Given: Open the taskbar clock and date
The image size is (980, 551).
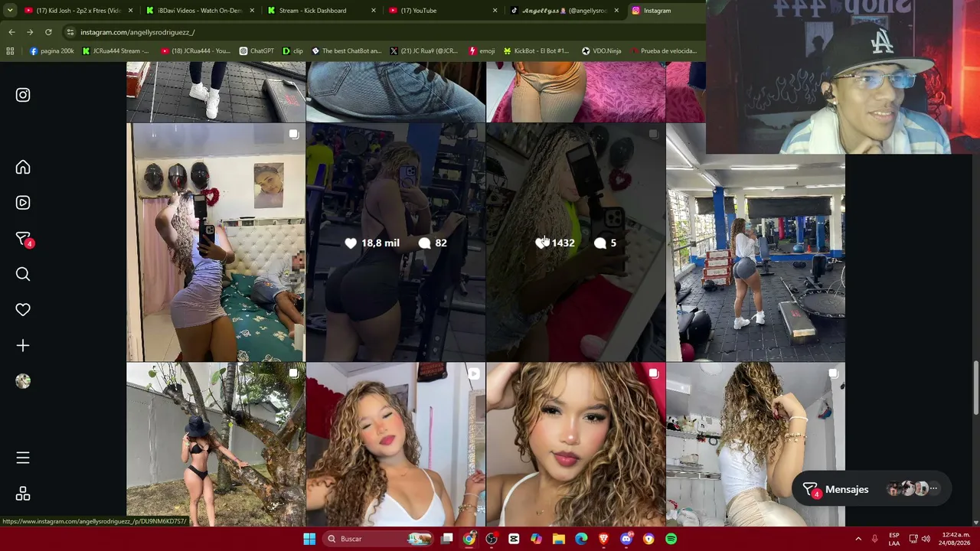Looking at the screenshot, I should pyautogui.click(x=953, y=539).
